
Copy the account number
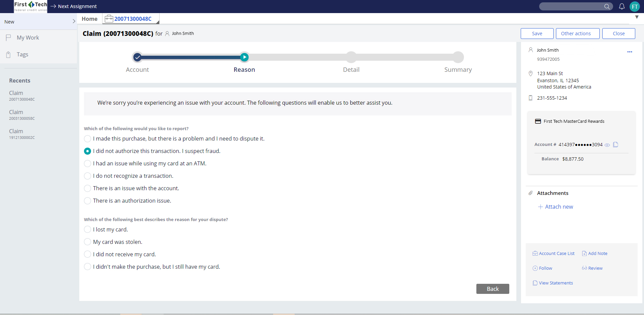coord(616,145)
